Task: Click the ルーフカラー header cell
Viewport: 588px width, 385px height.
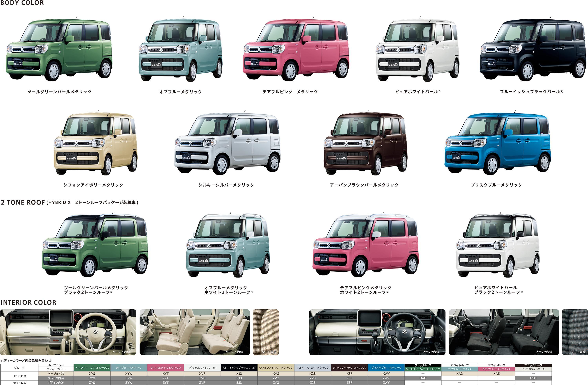Action: click(56, 365)
